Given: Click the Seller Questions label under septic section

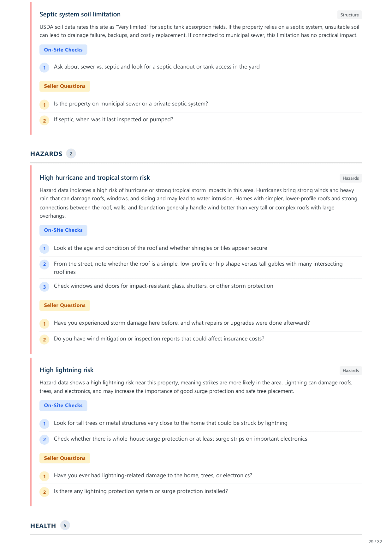Looking at the screenshot, I should (x=65, y=86).
